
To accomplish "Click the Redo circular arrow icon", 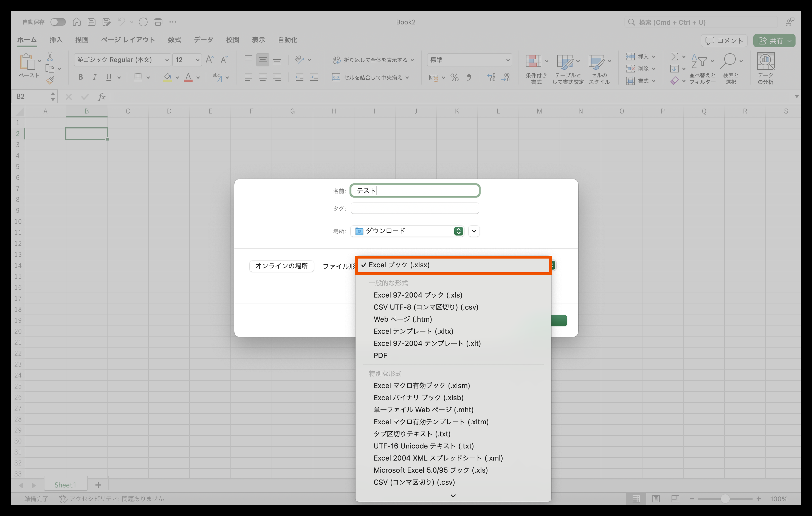I will coord(143,22).
